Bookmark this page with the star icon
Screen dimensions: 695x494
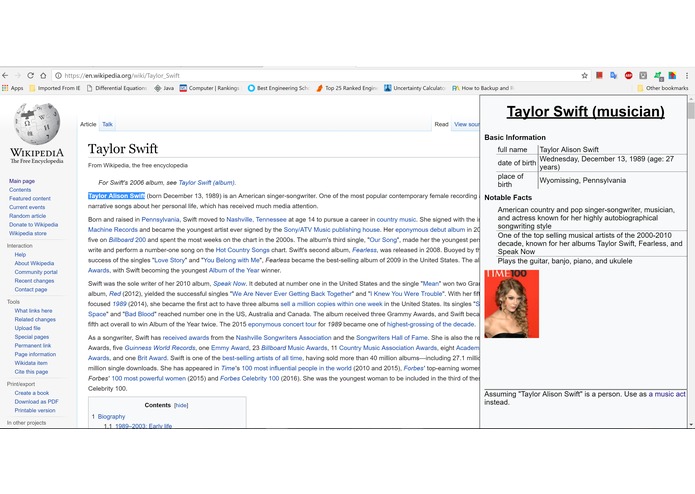pos(585,75)
